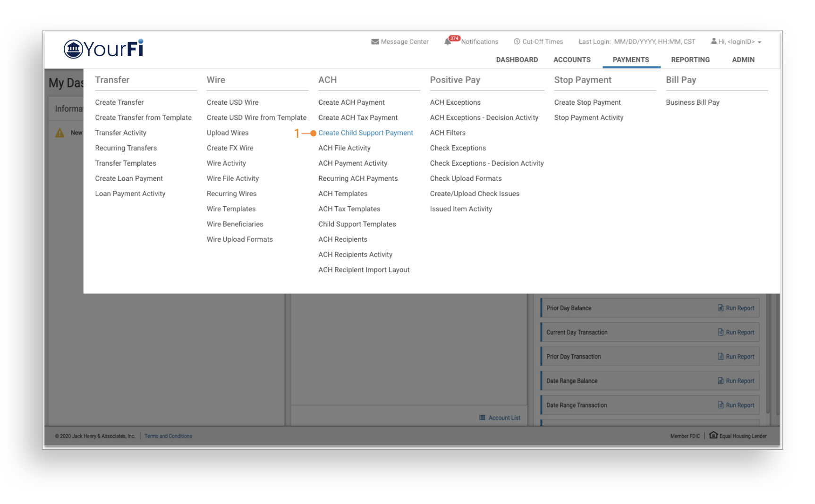
Task: Select Create Child Support Payment
Action: pos(365,133)
